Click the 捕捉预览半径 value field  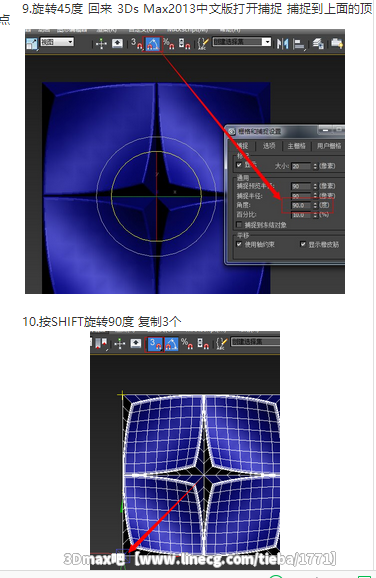(x=301, y=186)
